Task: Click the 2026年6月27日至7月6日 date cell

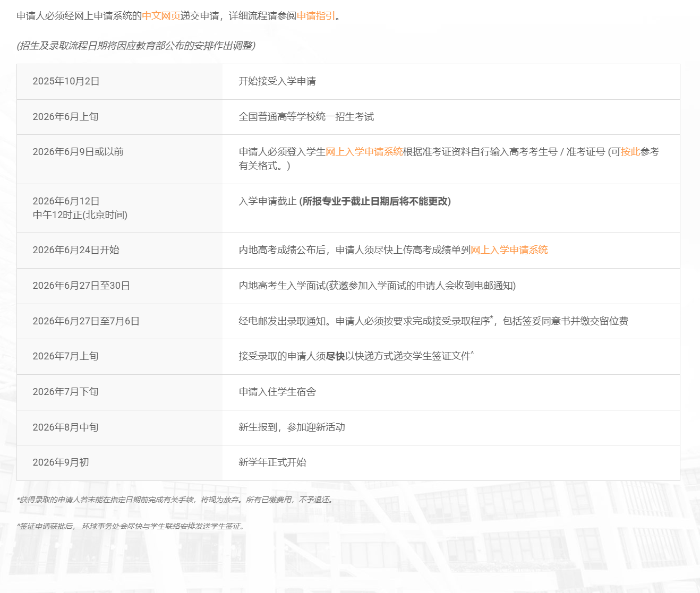Action: (86, 321)
